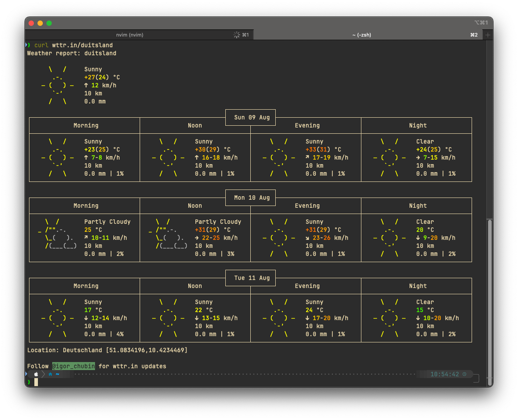Click the location coordinates text
518x420 pixels.
(147, 350)
